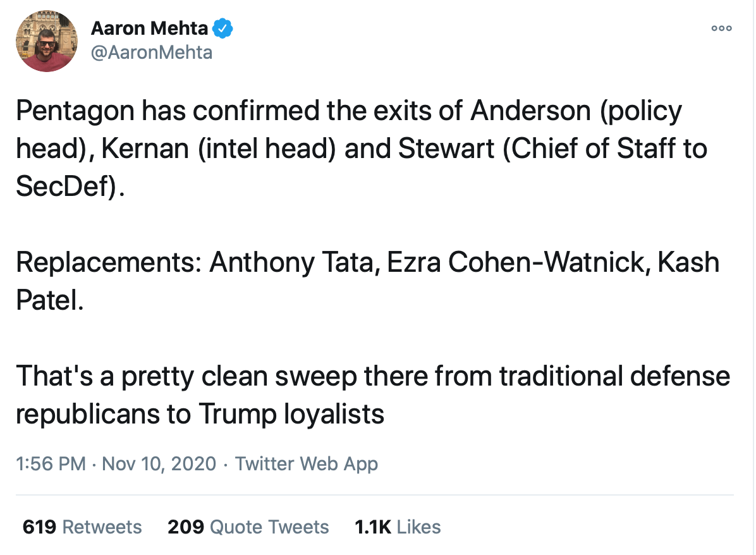Screen dimensions: 756x555
Task: Open the three-dot more options menu
Action: 721,28
